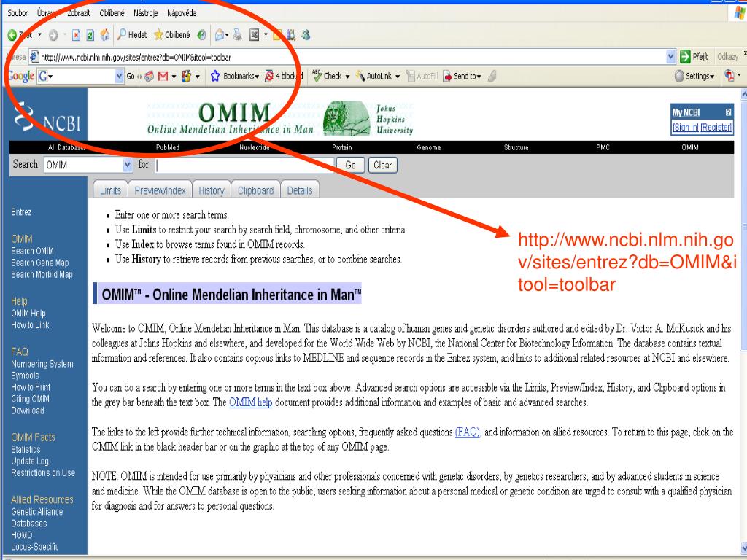The height and width of the screenshot is (560, 747).
Task: Click the Statistics sidebar link
Action: point(26,449)
